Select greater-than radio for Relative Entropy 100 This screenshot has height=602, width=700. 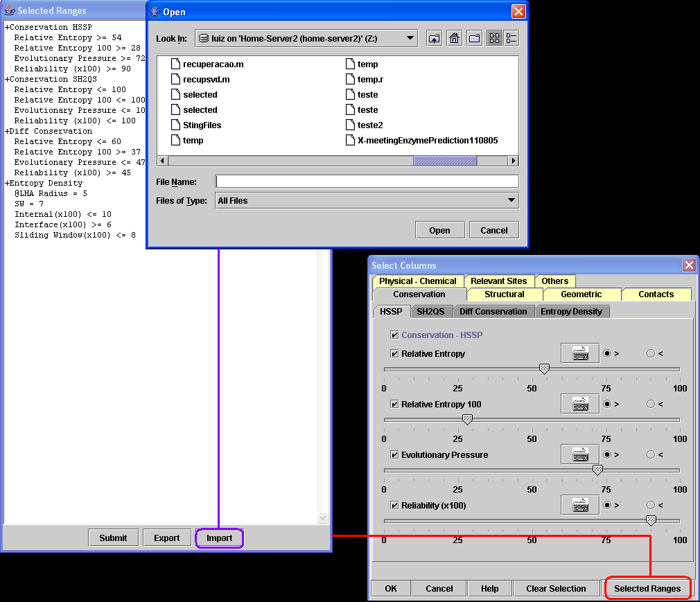606,404
